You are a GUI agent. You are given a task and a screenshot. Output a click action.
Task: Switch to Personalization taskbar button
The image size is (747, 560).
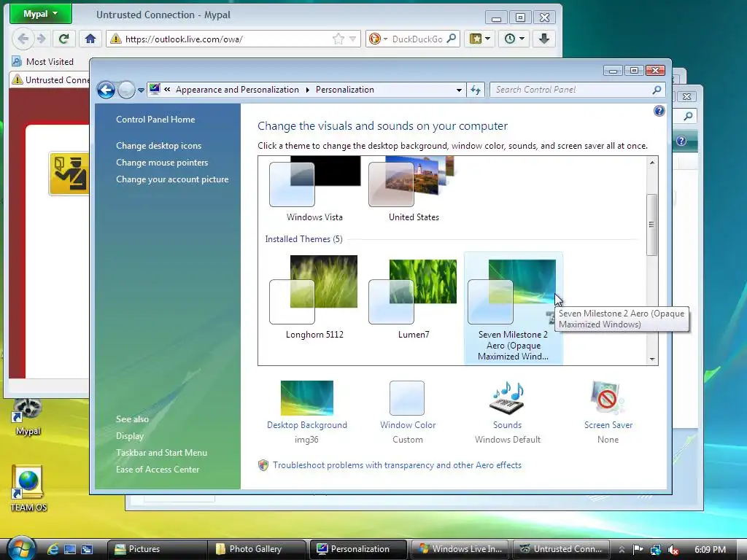click(358, 549)
